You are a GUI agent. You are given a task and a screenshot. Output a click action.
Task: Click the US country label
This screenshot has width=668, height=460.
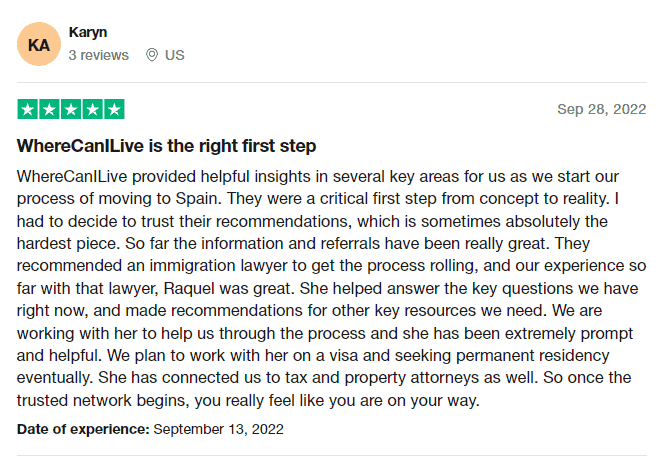point(175,55)
